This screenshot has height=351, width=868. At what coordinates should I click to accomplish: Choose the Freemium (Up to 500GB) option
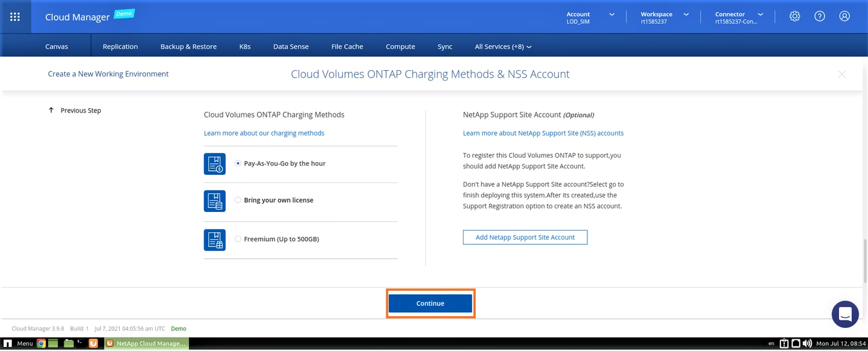coord(238,239)
